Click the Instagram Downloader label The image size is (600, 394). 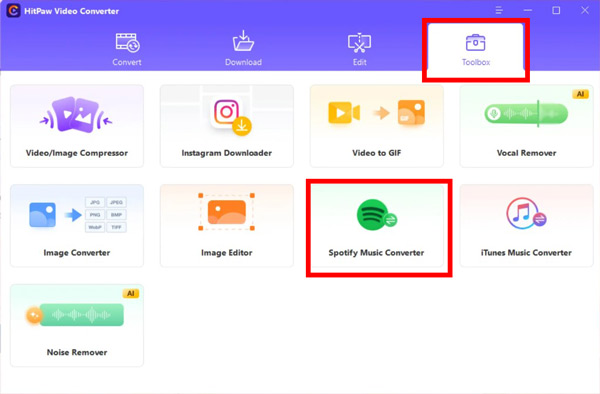coord(227,153)
